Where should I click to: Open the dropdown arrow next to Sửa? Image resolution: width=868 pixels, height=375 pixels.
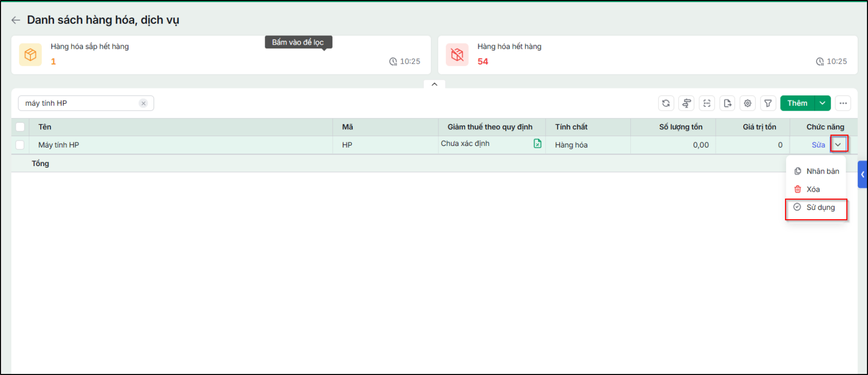tap(838, 144)
